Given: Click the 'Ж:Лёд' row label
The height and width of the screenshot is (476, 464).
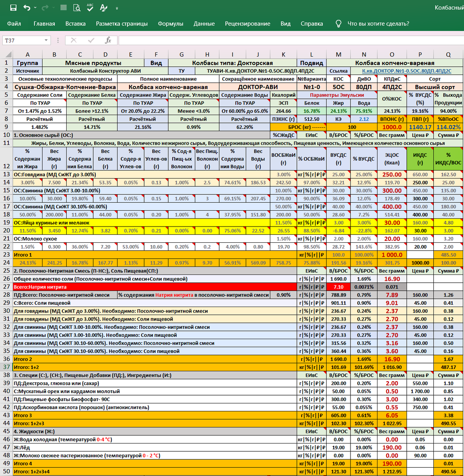Looking at the screenshot, I should [155, 447].
